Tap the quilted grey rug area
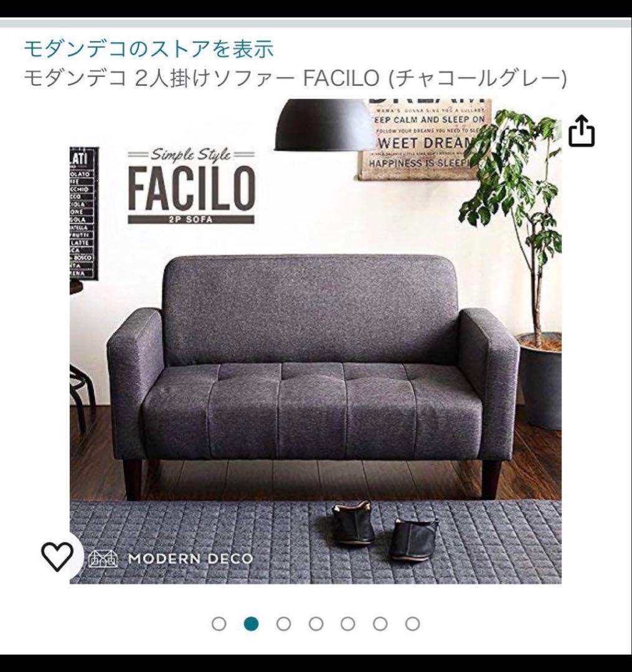The width and height of the screenshot is (632, 672). tap(316, 542)
